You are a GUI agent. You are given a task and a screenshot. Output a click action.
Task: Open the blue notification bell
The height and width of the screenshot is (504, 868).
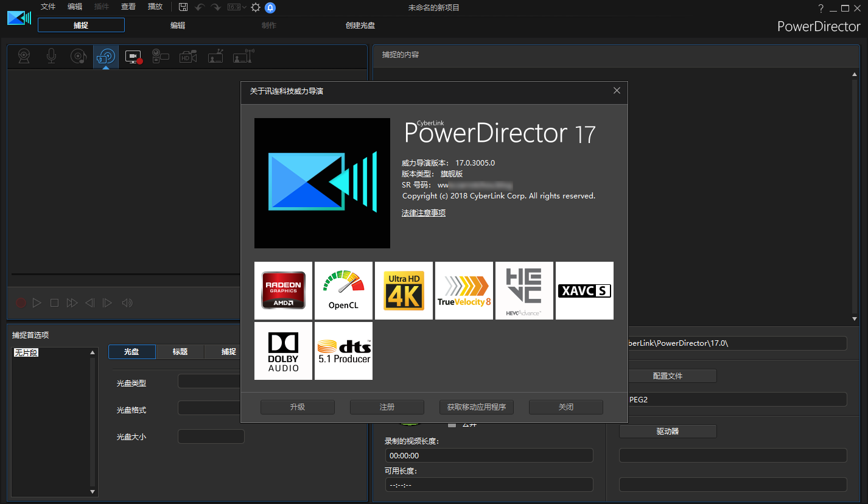point(270,7)
